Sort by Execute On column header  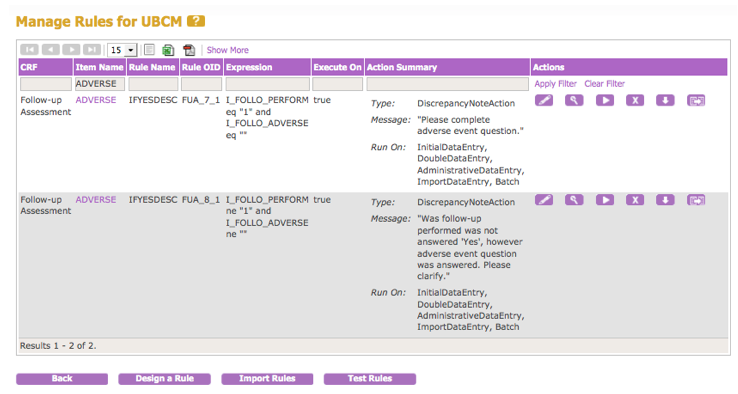tap(337, 67)
